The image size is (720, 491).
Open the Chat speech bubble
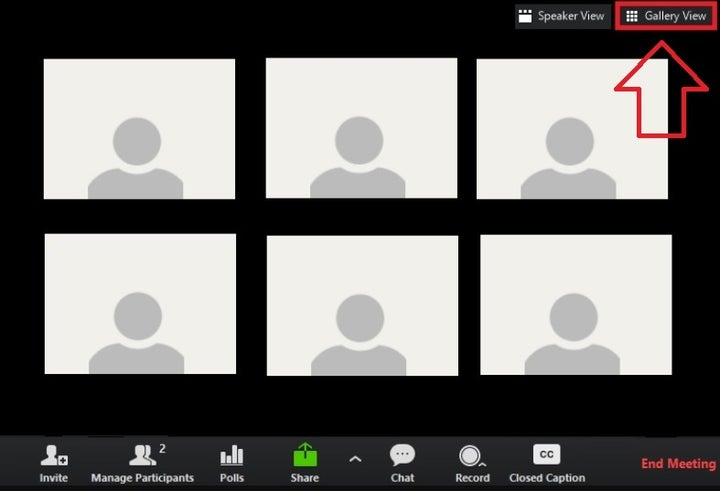(402, 456)
